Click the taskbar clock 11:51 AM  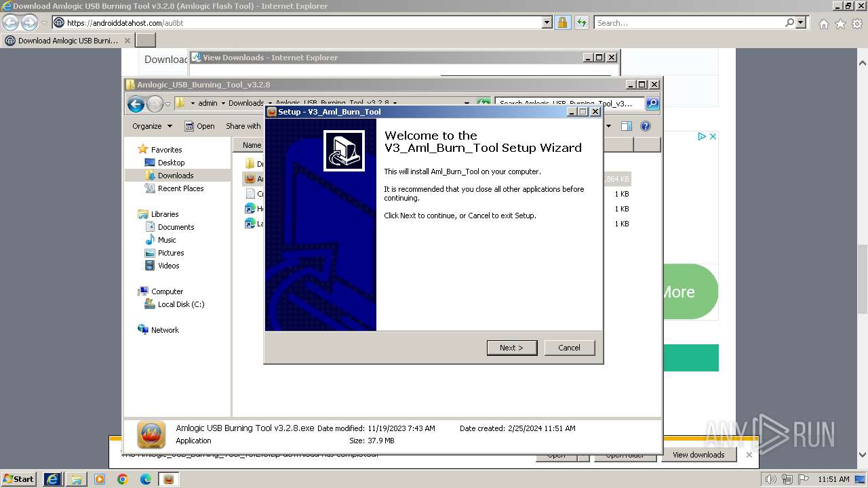pyautogui.click(x=833, y=479)
